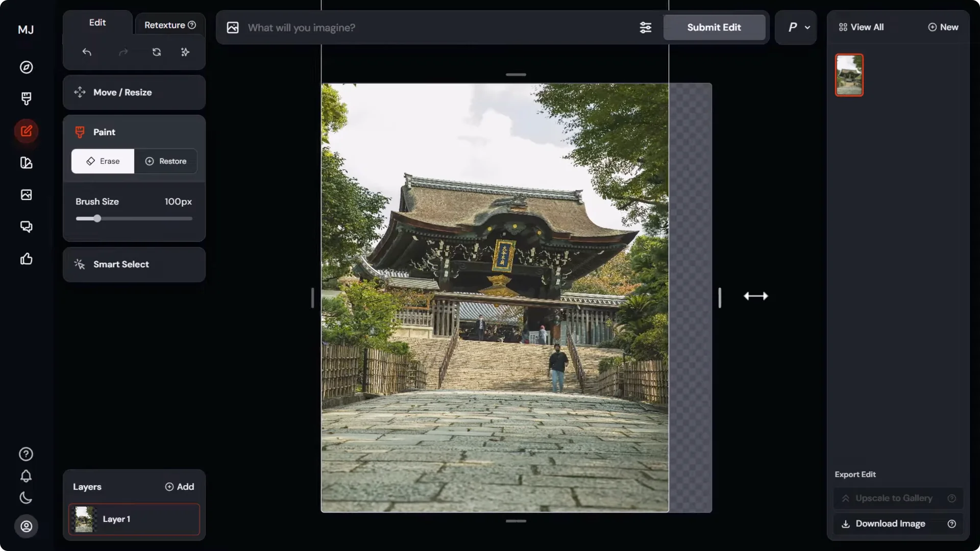The height and width of the screenshot is (551, 980).
Task: Select the Create paintbrush icon in sidebar
Action: coord(26,98)
